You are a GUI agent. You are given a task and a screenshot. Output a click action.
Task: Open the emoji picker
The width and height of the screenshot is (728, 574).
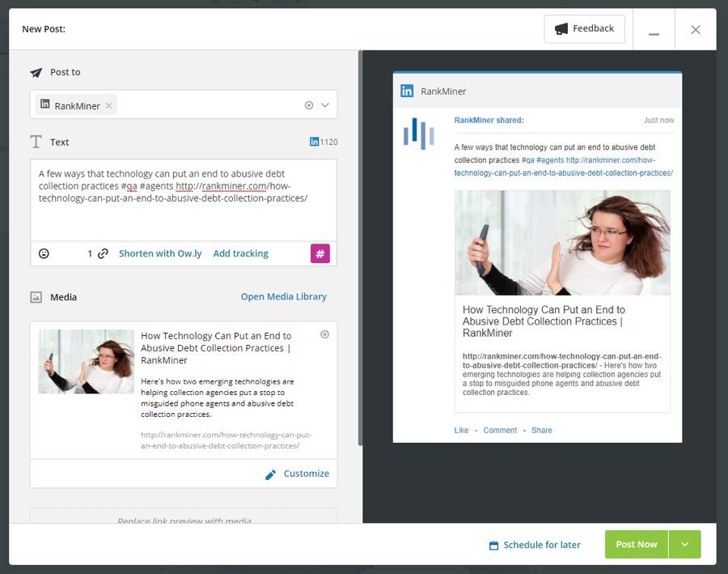click(44, 253)
